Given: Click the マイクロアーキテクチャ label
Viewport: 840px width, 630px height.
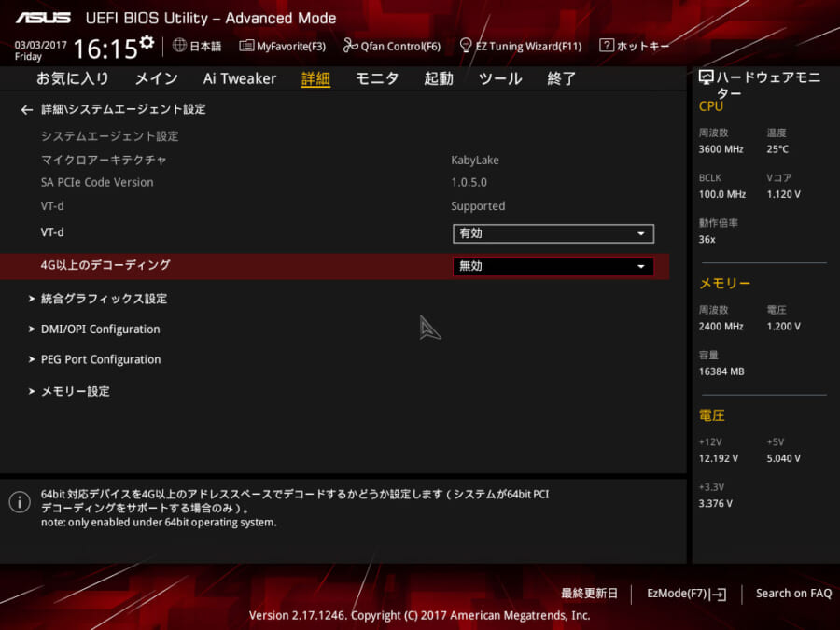Looking at the screenshot, I should 104,160.
